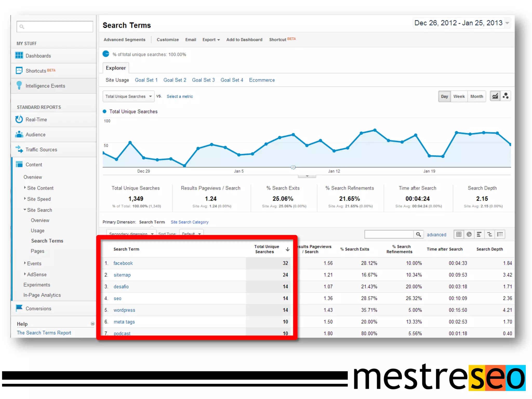Click the sidebar report search field
This screenshot has width=532, height=399.
pyautogui.click(x=55, y=26)
